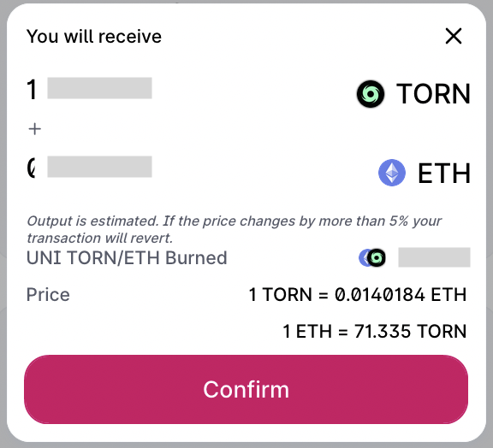
Task: Click the Output is estimated notice text
Action: coord(235,229)
